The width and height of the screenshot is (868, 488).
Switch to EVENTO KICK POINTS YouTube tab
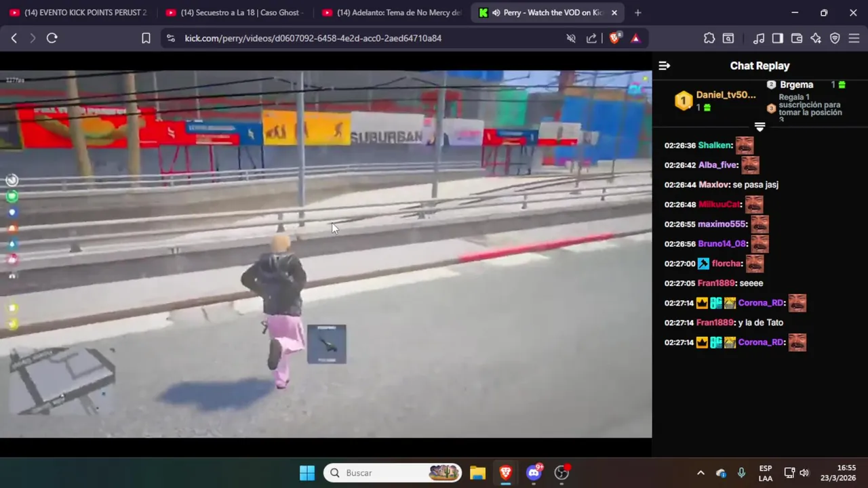(78, 12)
